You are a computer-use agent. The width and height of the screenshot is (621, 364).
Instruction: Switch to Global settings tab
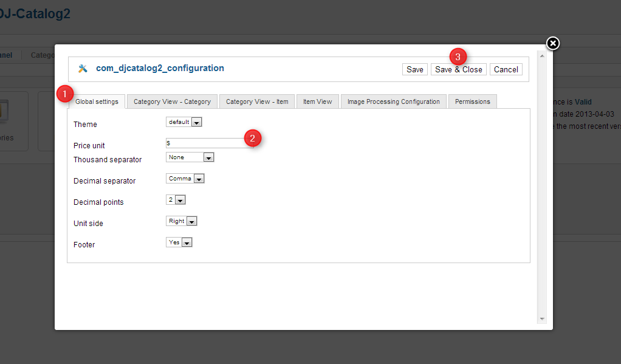pos(97,102)
